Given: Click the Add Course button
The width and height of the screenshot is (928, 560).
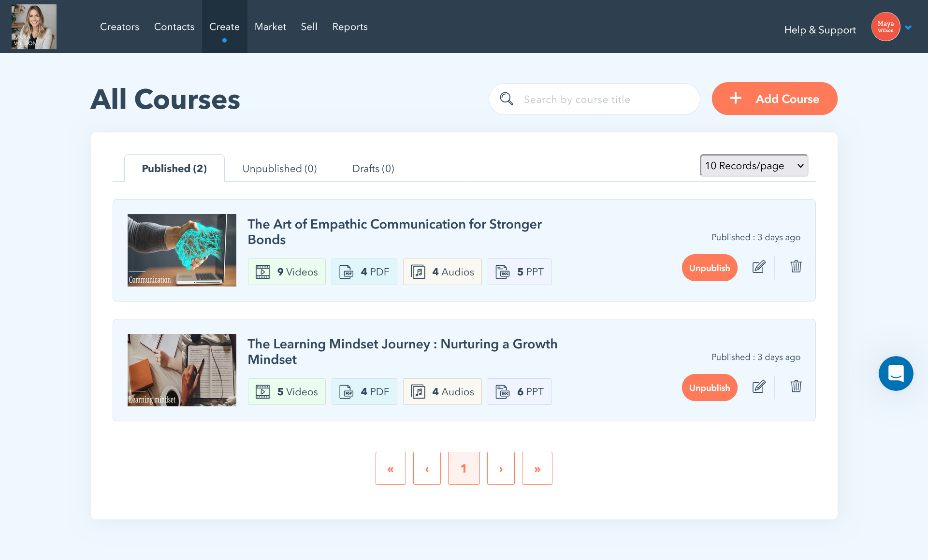Looking at the screenshot, I should tap(774, 99).
